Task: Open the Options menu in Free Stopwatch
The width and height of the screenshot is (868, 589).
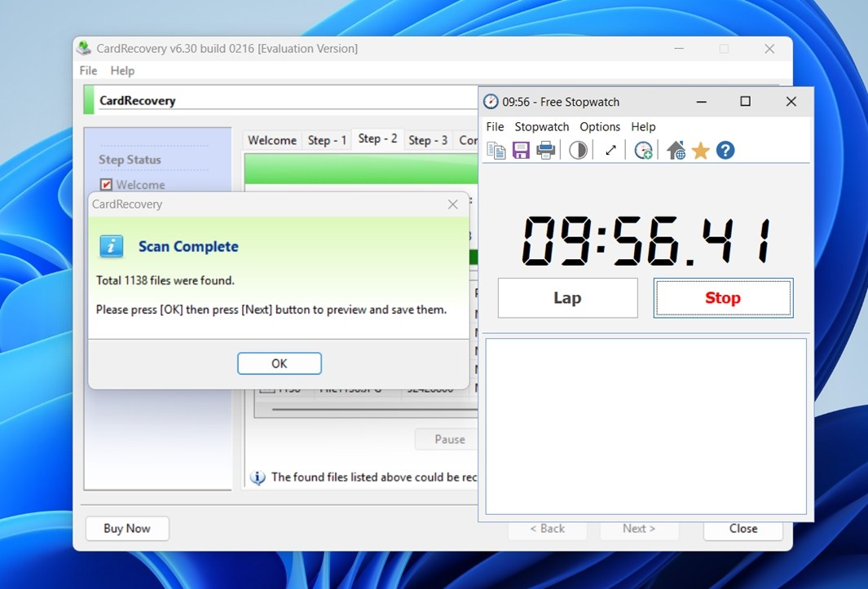Action: [x=600, y=126]
